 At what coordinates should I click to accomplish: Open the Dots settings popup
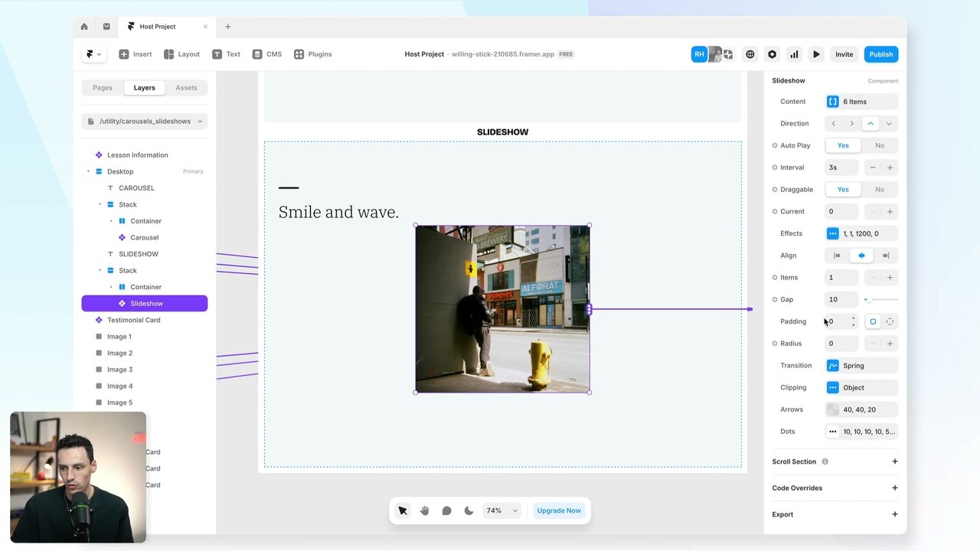coord(861,432)
